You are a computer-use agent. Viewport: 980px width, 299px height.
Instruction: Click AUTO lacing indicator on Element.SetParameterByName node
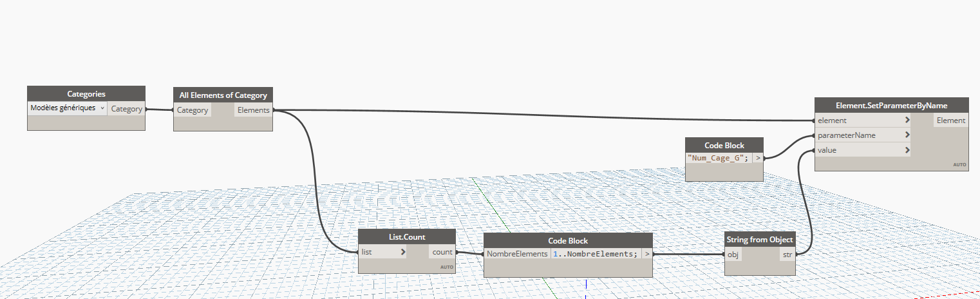[x=959, y=165]
